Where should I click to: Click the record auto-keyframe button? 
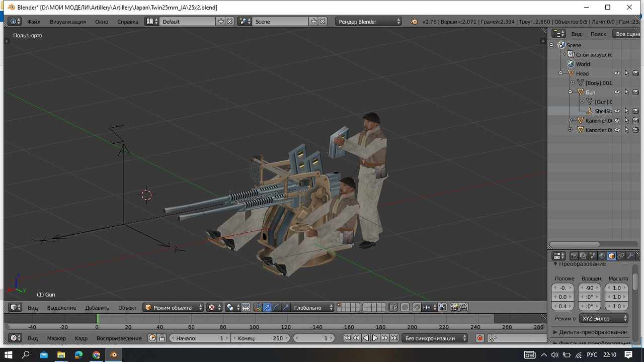pos(479,338)
